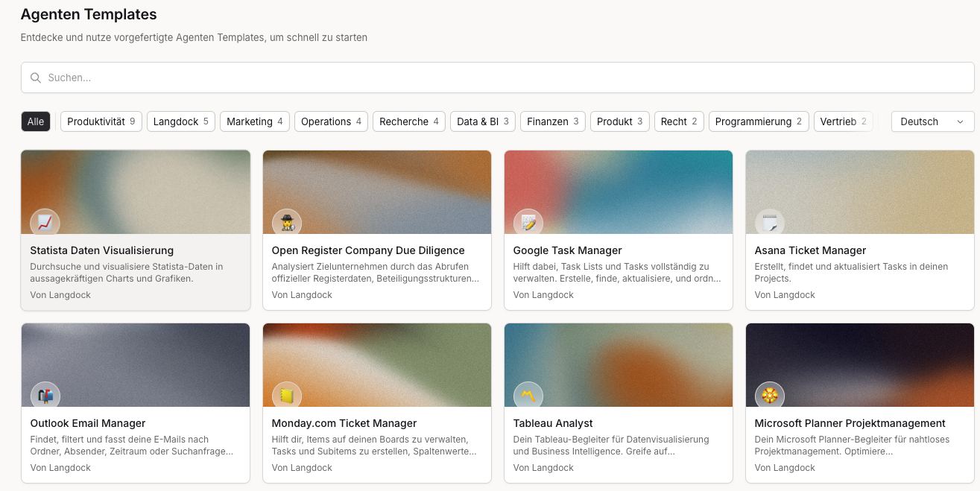
Task: Open the Google Task Manager banner image
Action: tap(619, 192)
